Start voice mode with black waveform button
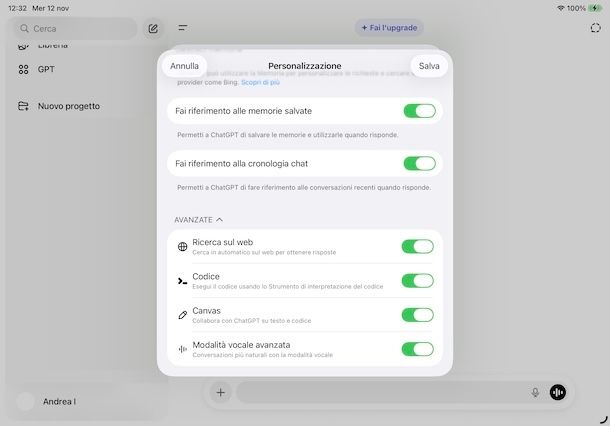The height and width of the screenshot is (426, 610). point(557,393)
